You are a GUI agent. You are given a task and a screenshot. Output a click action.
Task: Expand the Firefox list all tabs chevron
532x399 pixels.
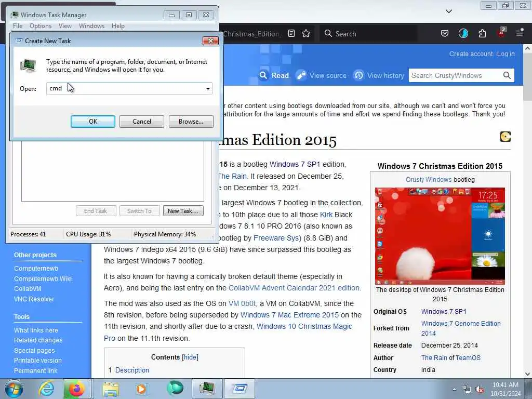[x=448, y=11]
